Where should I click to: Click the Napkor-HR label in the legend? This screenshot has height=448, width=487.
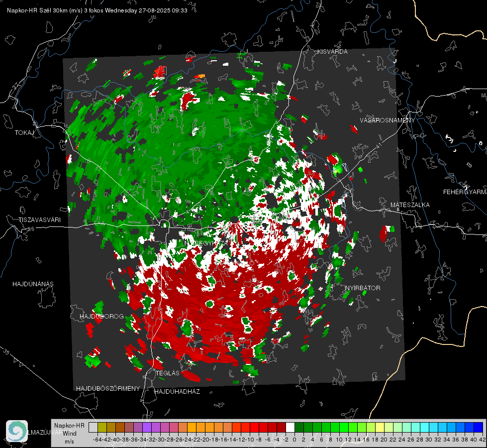(x=69, y=426)
